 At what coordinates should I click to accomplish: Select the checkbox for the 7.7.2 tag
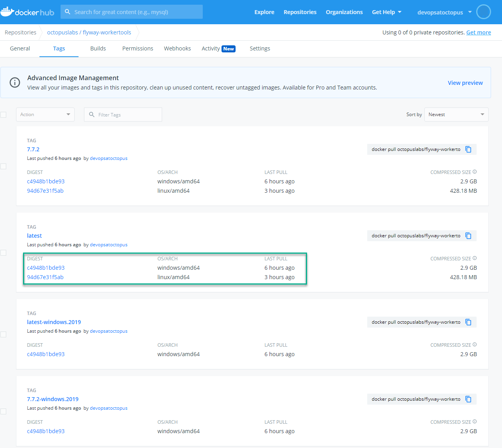(4, 166)
